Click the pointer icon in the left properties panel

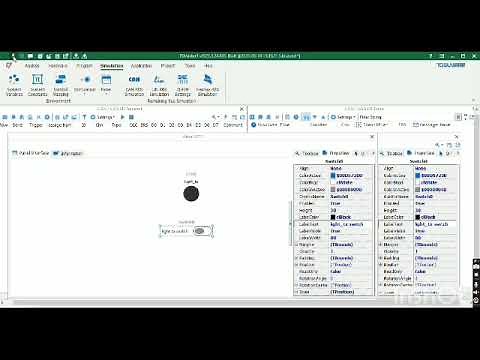[356, 153]
